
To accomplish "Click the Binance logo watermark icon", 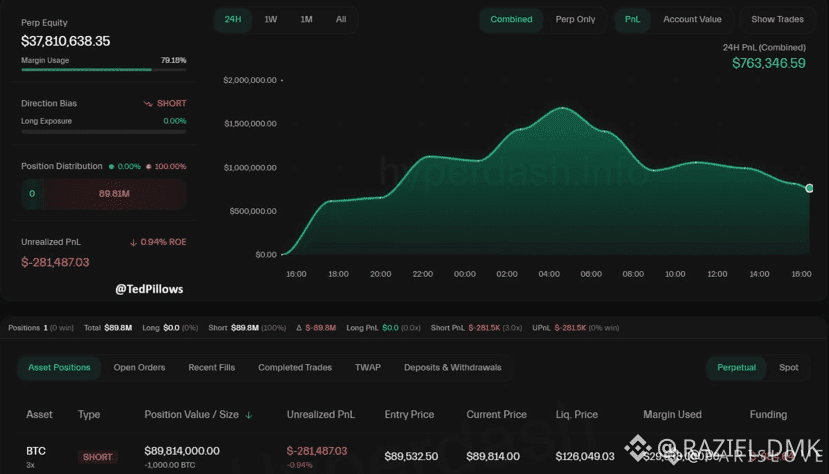I will click(x=638, y=448).
